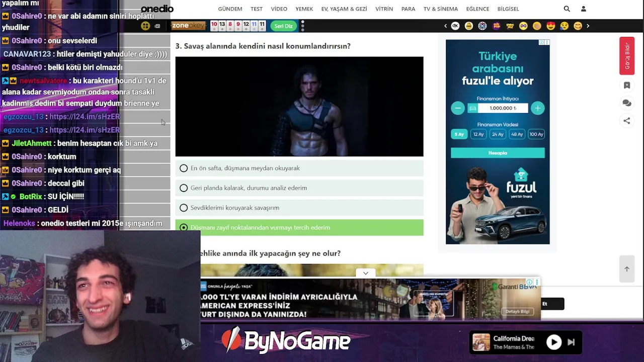Choose 5 Ay financing term

459,134
